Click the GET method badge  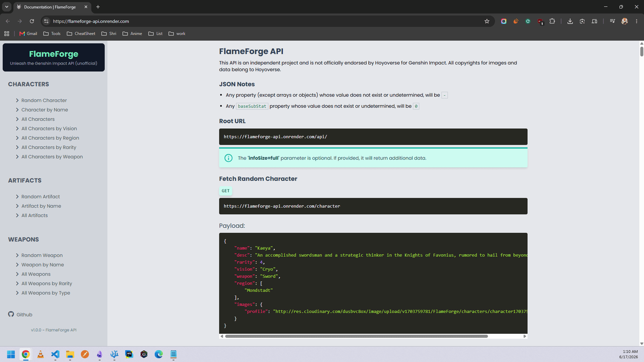tap(225, 191)
